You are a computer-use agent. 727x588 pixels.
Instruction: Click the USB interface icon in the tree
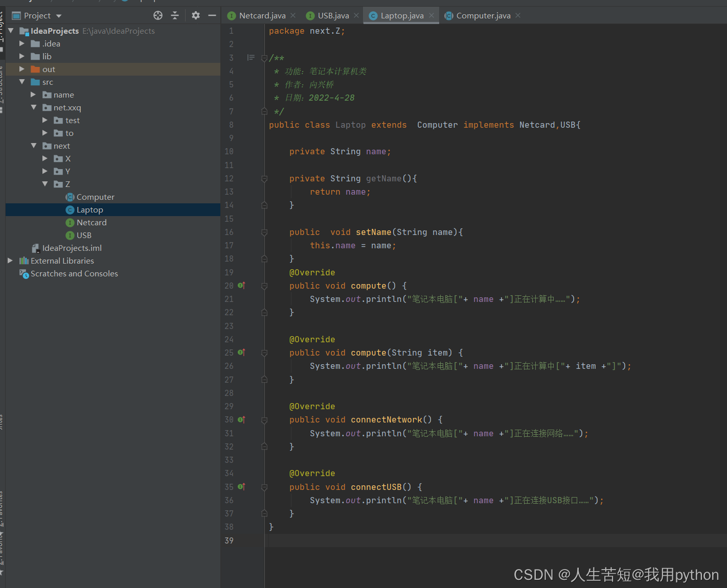point(70,236)
